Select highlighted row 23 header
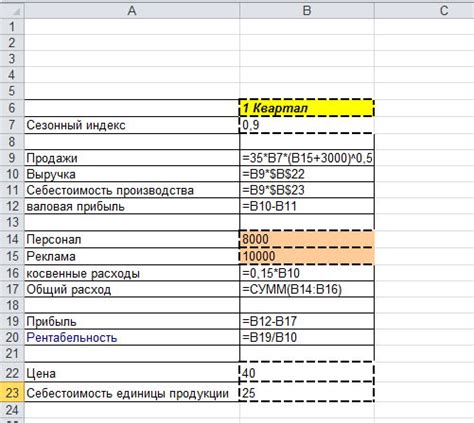 12,393
